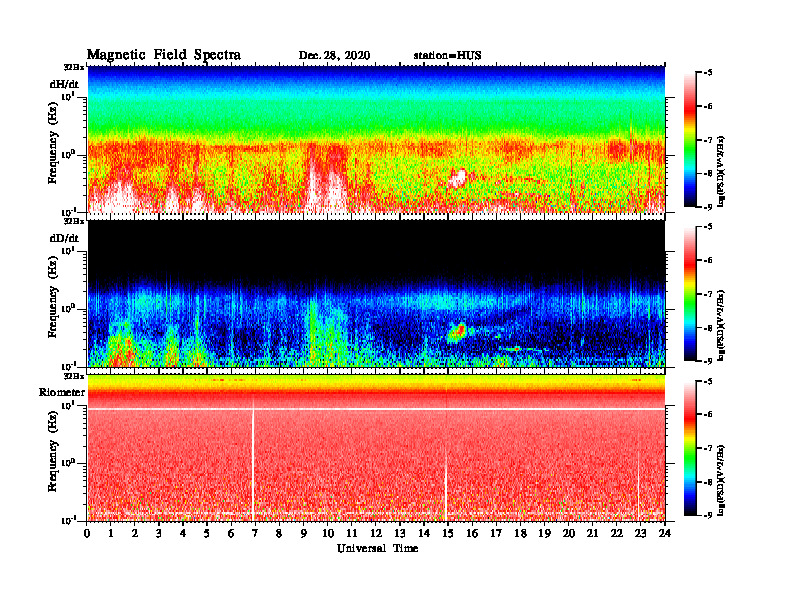Viewport: 792px width, 612px height.
Task: Click the "32Hz" label atop the dH/dt panel
Action: 73,67
